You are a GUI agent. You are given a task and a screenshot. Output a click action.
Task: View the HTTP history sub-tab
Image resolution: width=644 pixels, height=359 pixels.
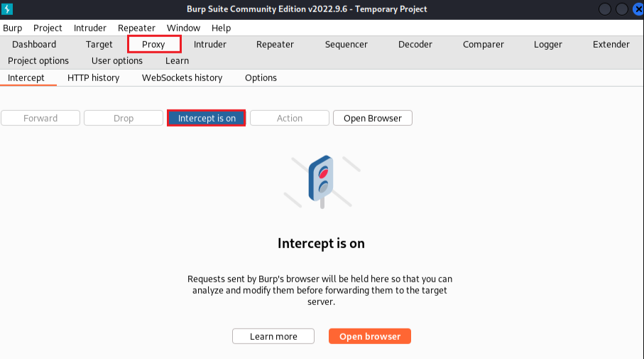(93, 77)
